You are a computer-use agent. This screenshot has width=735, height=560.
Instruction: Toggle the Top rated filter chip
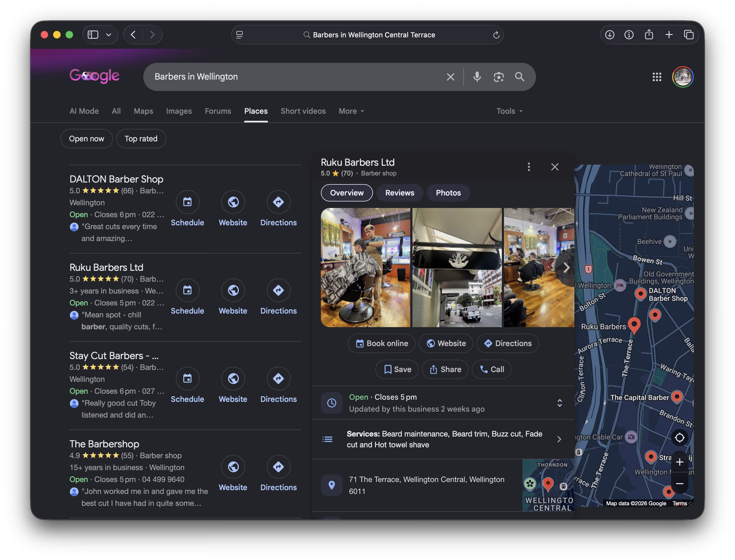pos(141,139)
